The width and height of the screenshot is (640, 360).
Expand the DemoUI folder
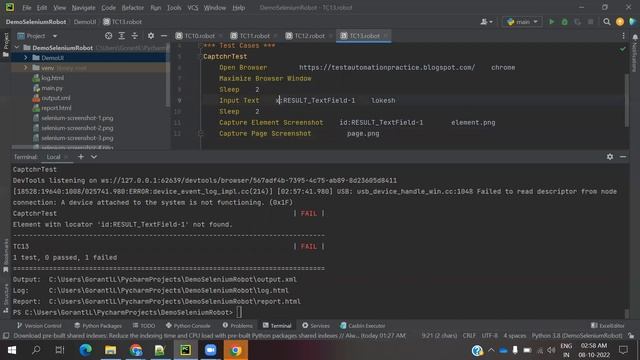tap(26, 58)
